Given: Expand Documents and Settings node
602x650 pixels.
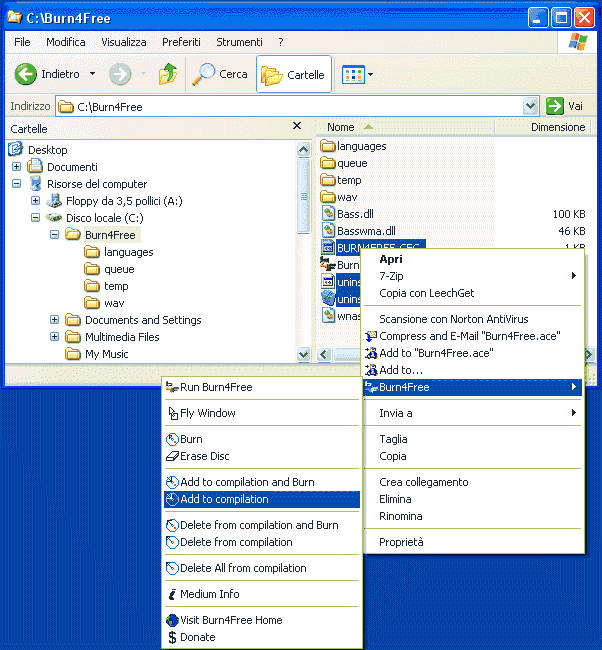Looking at the screenshot, I should click(x=54, y=320).
